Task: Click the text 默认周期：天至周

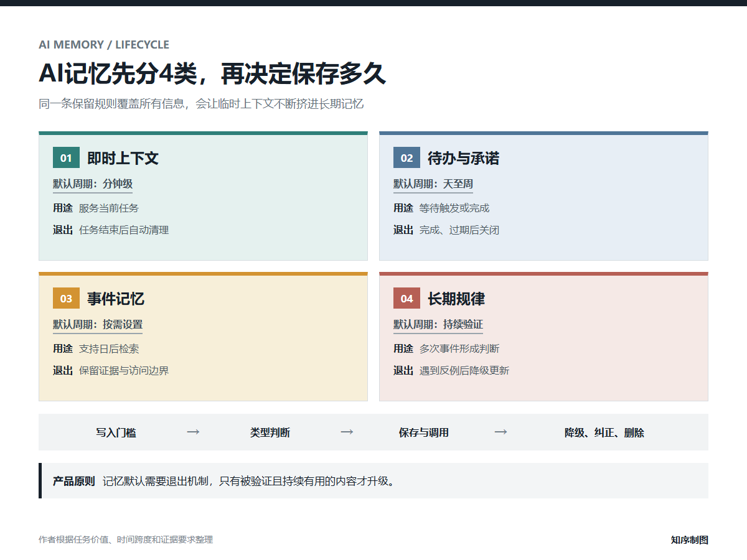Action: (433, 184)
